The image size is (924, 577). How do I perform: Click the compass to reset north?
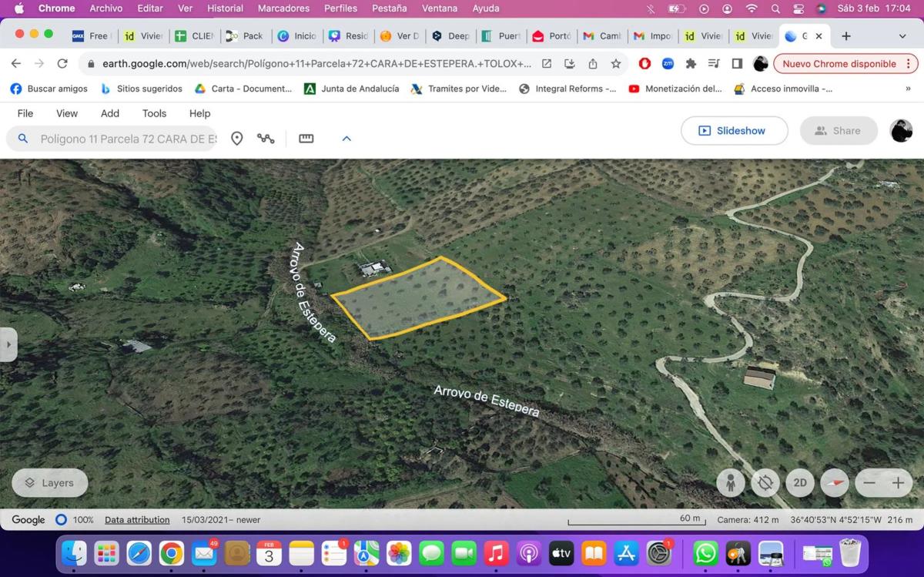coord(835,483)
